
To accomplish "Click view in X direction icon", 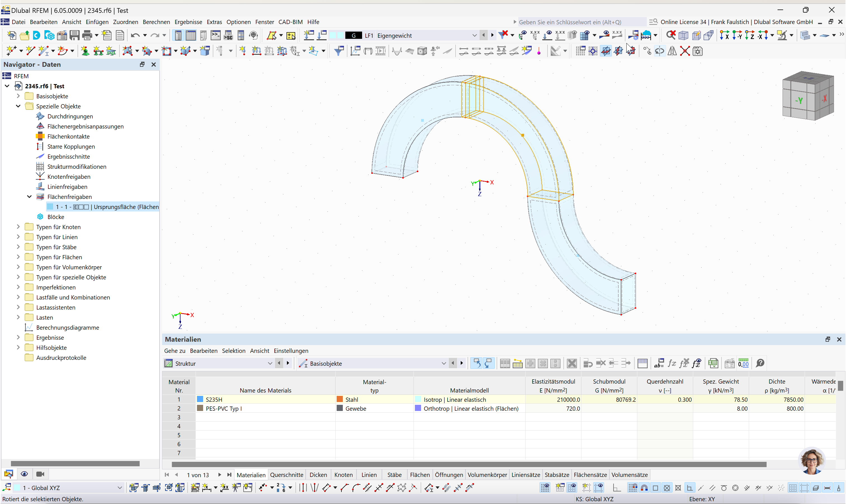I will pyautogui.click(x=724, y=35).
